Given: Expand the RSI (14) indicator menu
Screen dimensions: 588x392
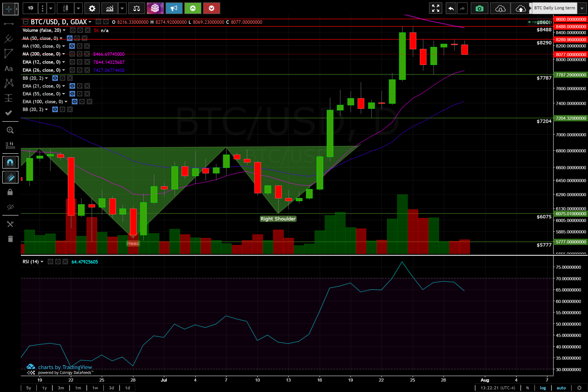Looking at the screenshot, I should click(42, 262).
